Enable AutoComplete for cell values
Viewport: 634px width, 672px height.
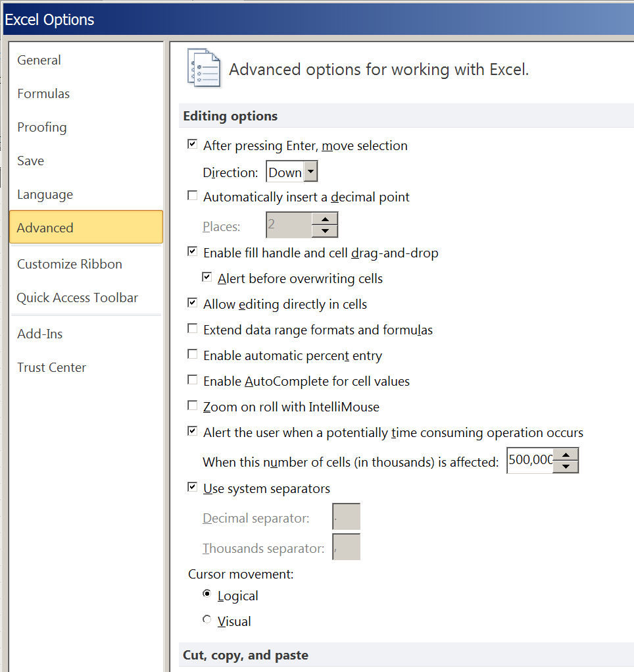click(x=192, y=380)
